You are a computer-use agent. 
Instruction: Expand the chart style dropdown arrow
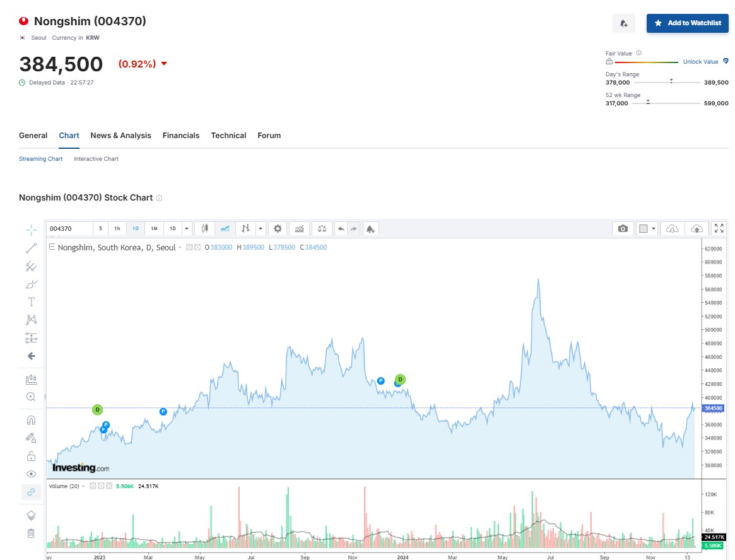tap(261, 229)
